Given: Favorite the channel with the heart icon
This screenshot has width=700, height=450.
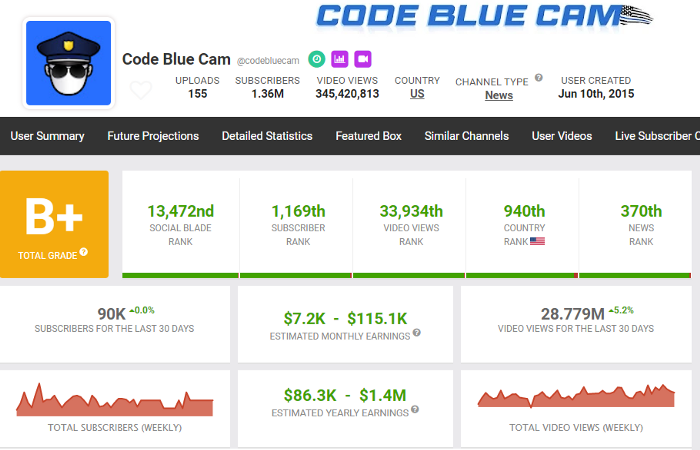Looking at the screenshot, I should pyautogui.click(x=141, y=91).
